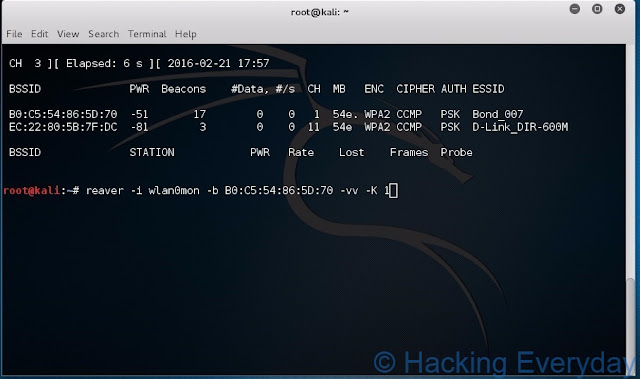Open the File menu

14,34
